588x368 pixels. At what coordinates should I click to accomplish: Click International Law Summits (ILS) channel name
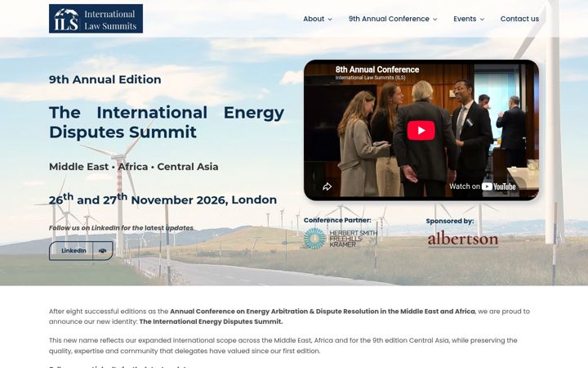(370, 78)
